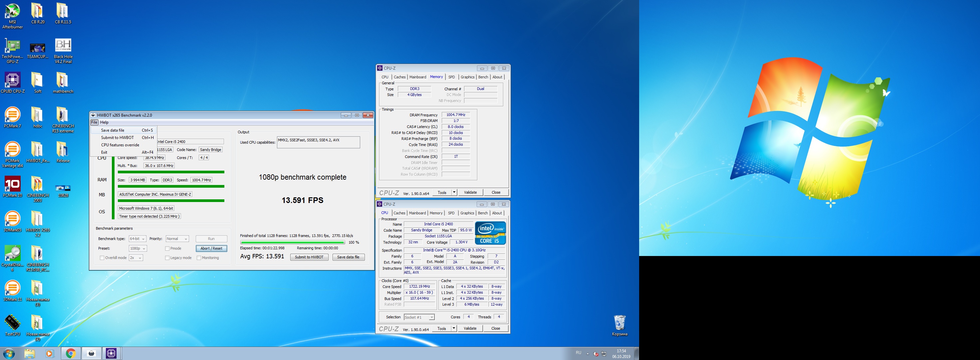This screenshot has width=980, height=360.
Task: Switch to Caches tab in lower CPU-Z
Action: (399, 213)
